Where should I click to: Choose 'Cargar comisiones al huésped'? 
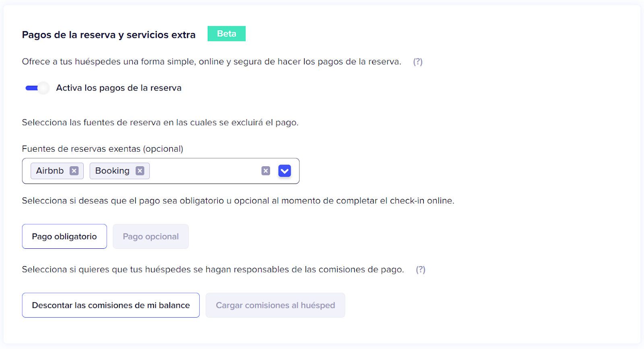tap(275, 306)
